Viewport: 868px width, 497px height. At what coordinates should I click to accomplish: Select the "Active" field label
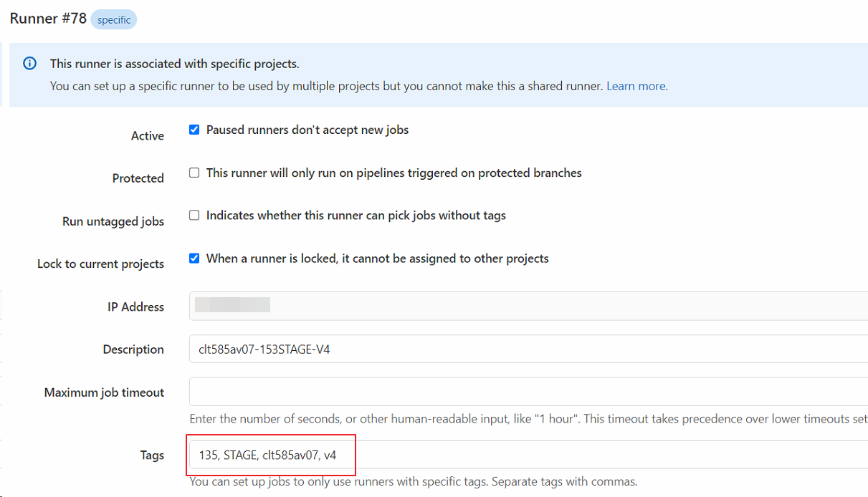(x=148, y=135)
